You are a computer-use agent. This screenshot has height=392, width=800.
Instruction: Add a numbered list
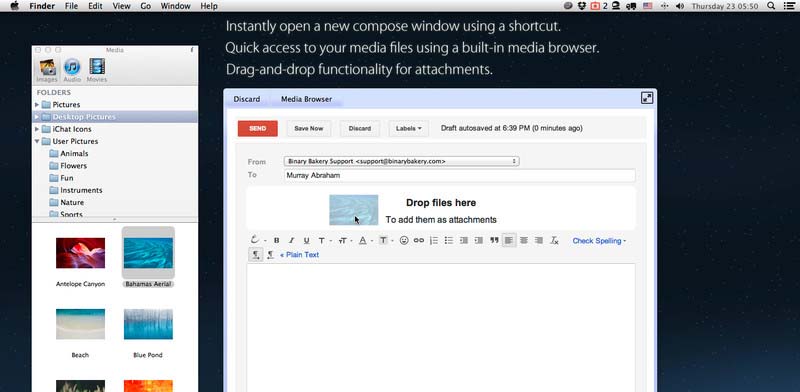434,240
